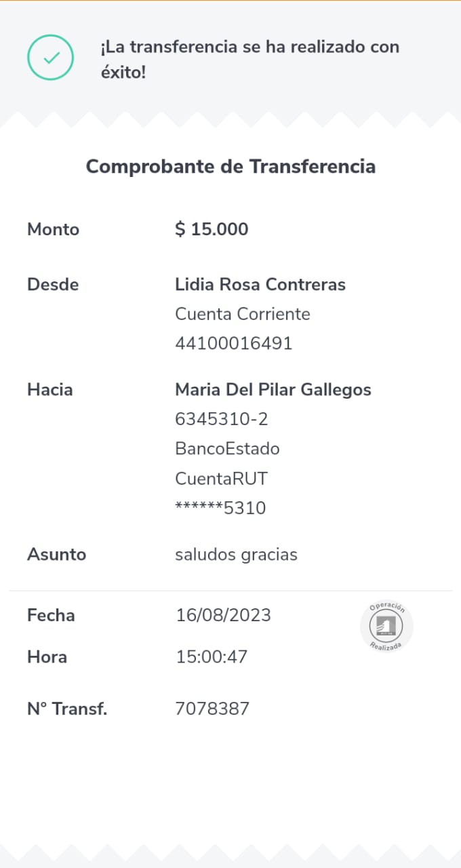Click sender name Lidia Rosa Contreras
This screenshot has width=461, height=868.
[260, 284]
